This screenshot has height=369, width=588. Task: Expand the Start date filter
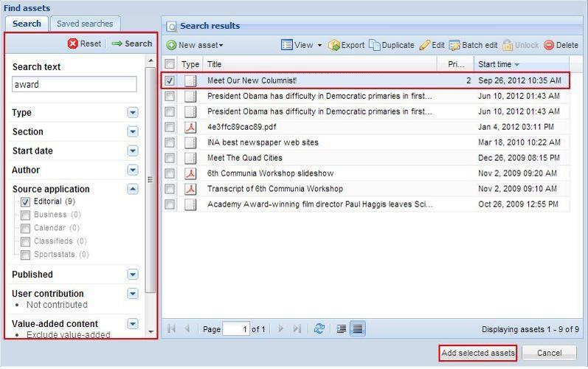[x=133, y=151]
